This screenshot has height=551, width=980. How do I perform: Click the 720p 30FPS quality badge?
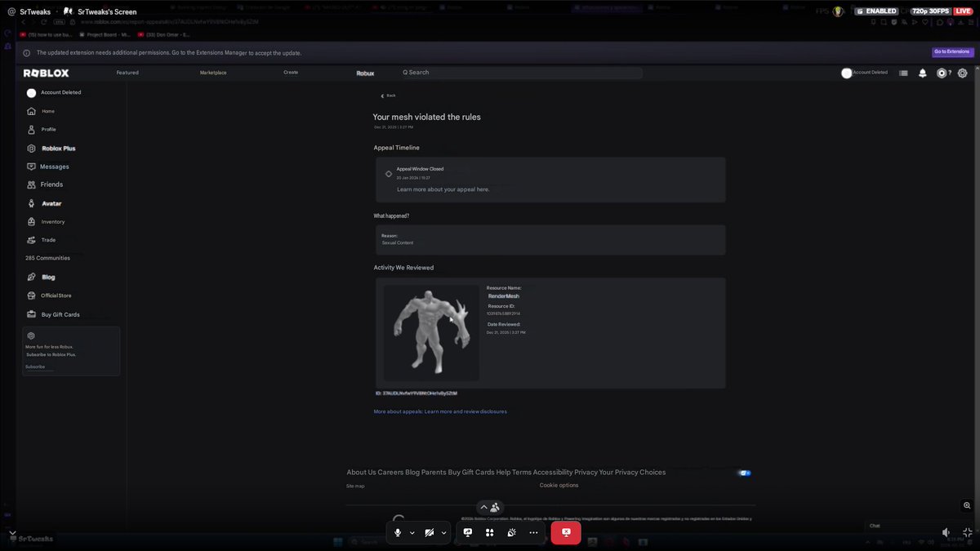coord(932,11)
